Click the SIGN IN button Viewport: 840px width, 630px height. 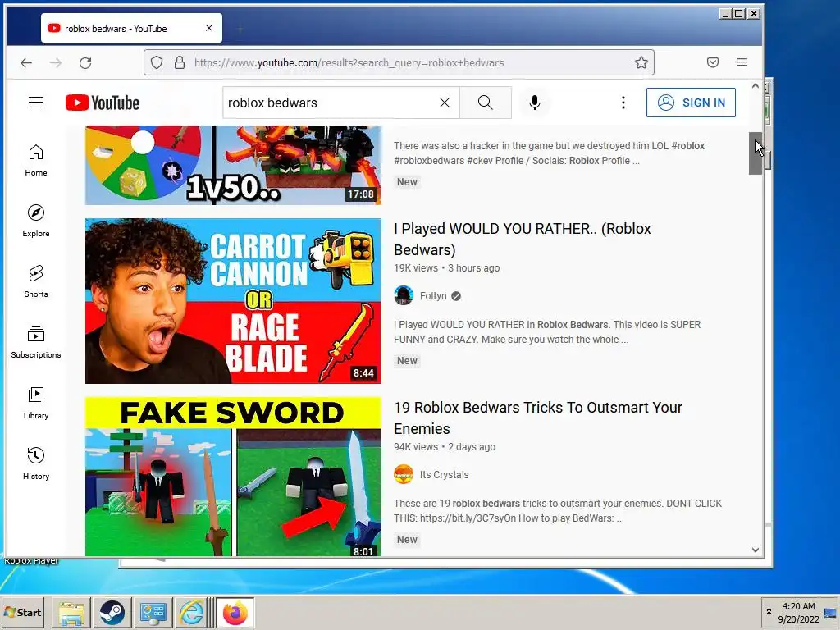click(x=691, y=103)
